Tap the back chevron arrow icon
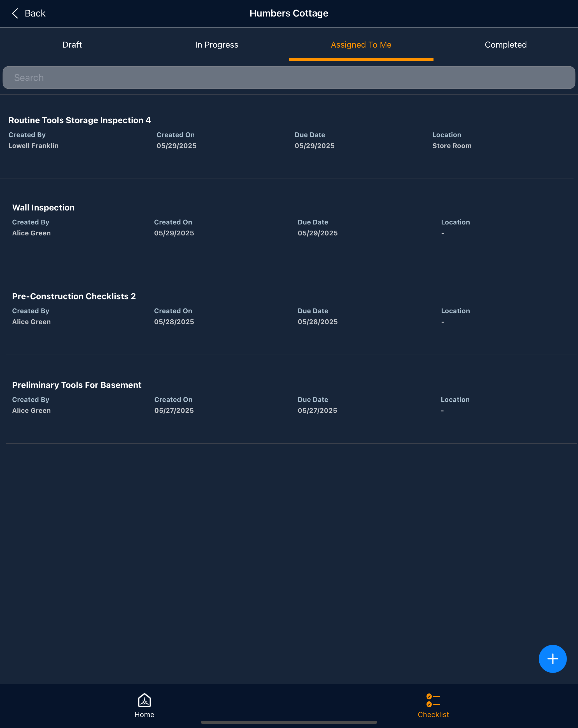The image size is (578, 728). [15, 13]
